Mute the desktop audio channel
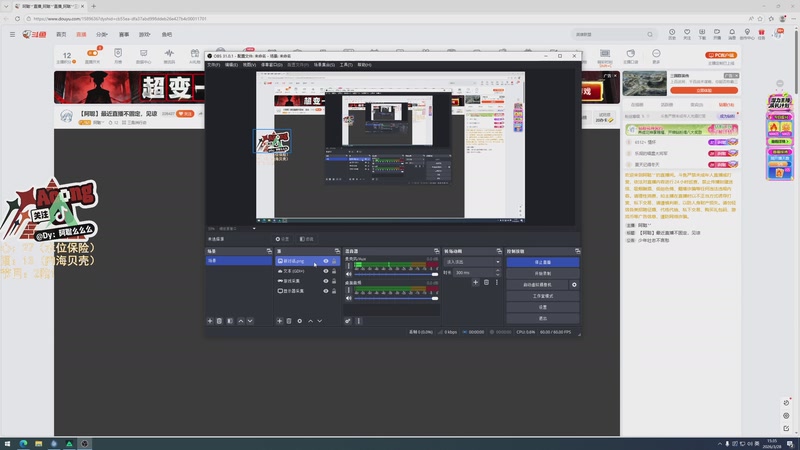This screenshot has width=800, height=450. coord(349,298)
